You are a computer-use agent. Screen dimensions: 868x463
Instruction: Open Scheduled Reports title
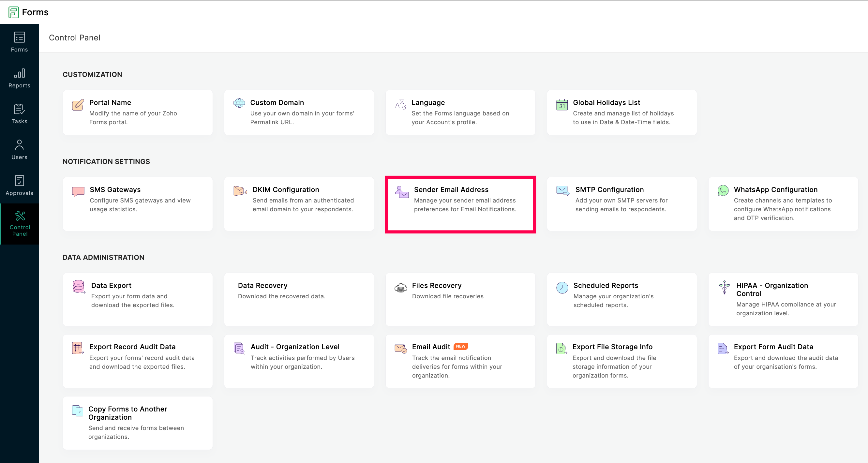606,285
